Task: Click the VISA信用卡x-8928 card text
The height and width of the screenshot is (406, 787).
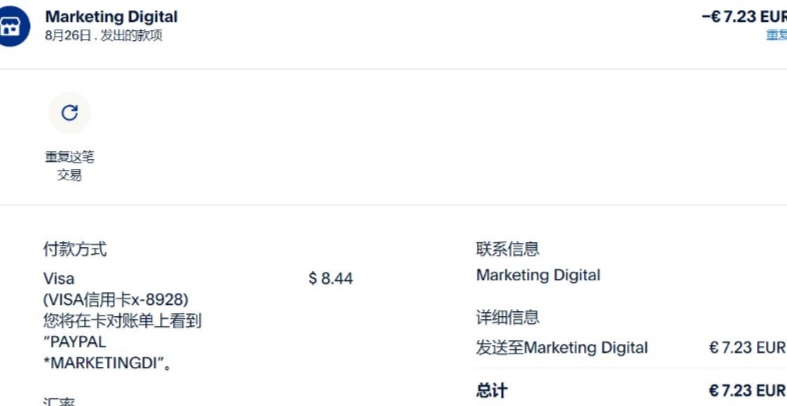Action: (x=116, y=300)
